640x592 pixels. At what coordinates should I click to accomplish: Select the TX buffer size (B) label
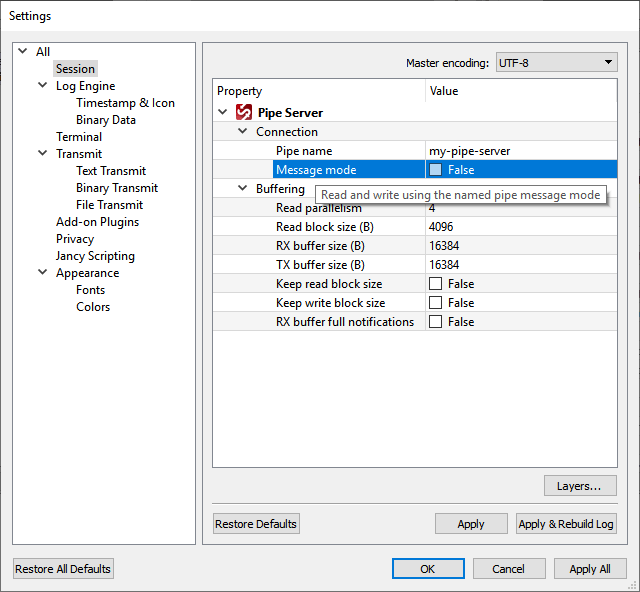point(320,265)
